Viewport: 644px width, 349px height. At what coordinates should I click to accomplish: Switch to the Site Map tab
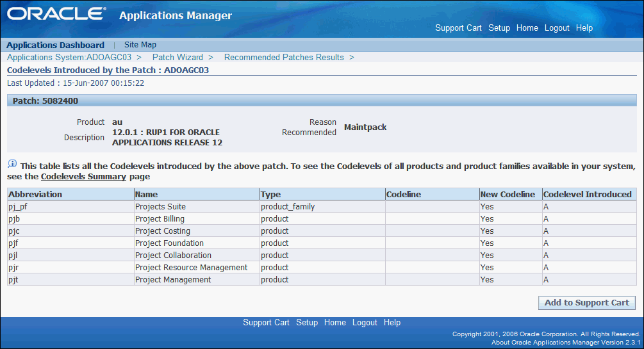[x=140, y=45]
